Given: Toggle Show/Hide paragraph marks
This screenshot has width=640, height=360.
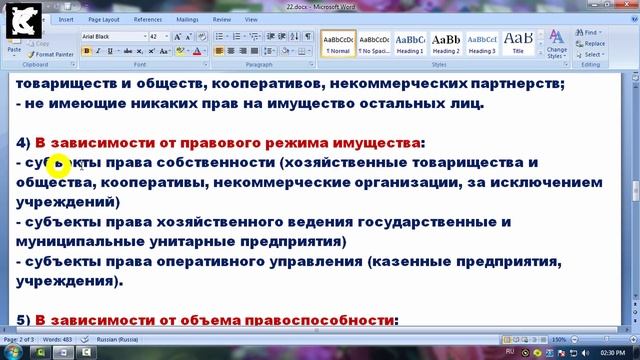Looking at the screenshot, I should 308,37.
